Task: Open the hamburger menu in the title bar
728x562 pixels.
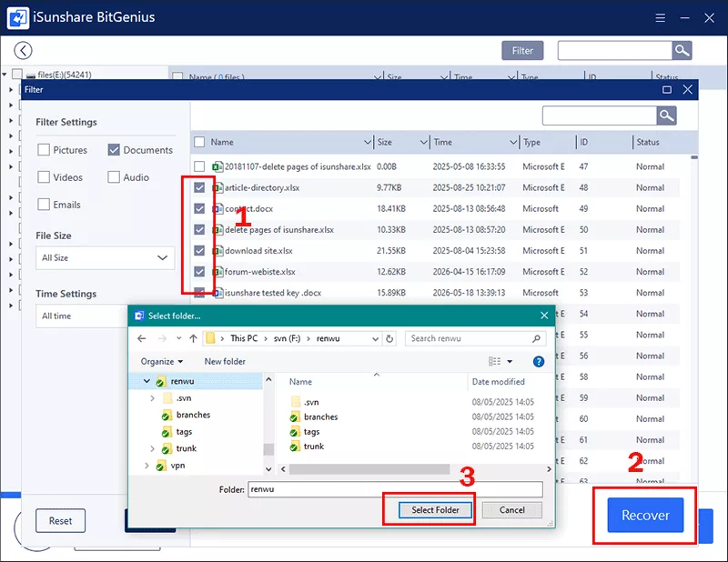Action: pyautogui.click(x=661, y=17)
